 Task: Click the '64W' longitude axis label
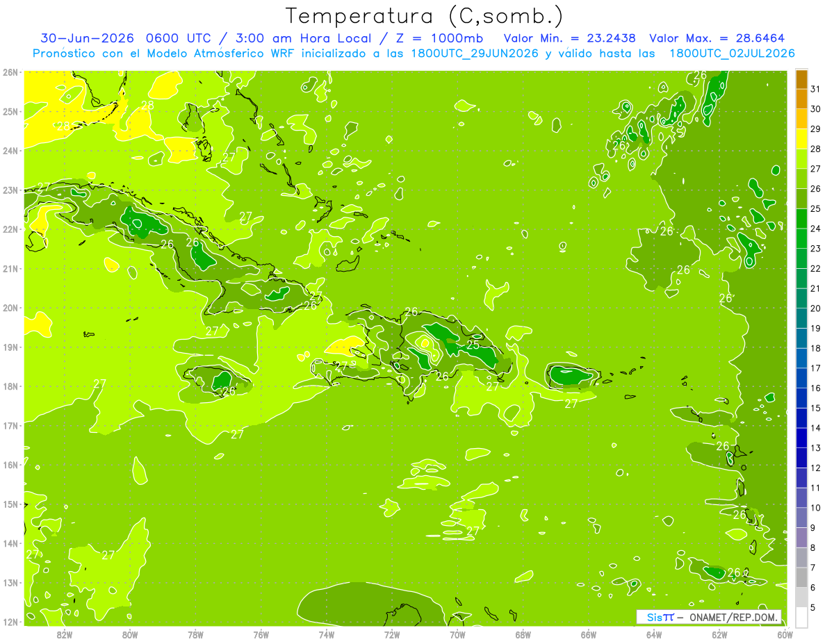(x=654, y=634)
